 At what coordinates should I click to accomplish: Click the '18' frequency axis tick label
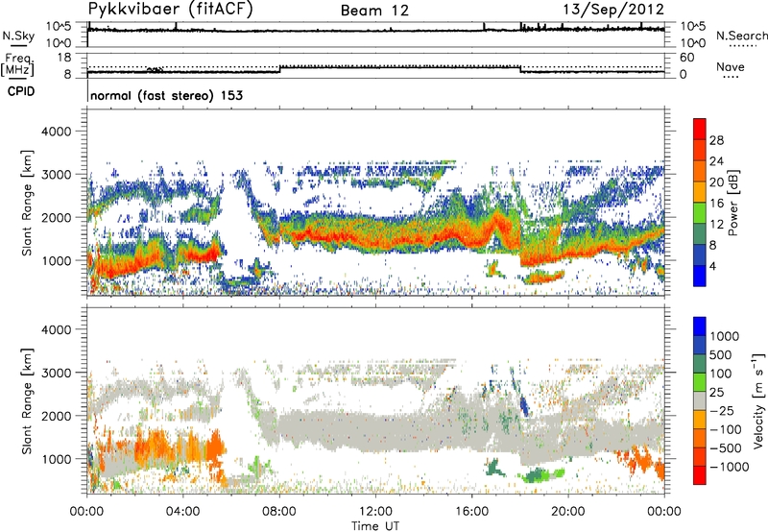(x=64, y=58)
